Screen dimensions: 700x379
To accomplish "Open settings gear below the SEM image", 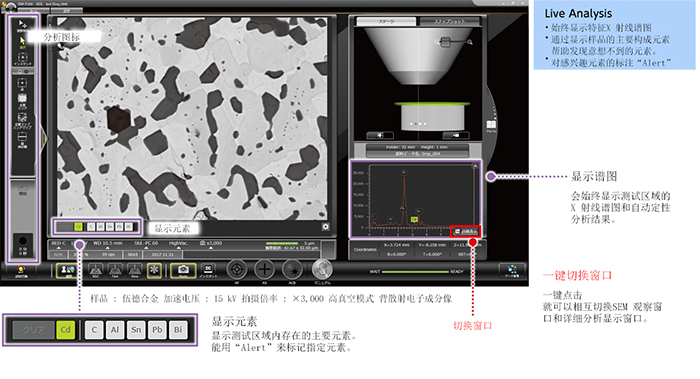I will click(x=326, y=227).
